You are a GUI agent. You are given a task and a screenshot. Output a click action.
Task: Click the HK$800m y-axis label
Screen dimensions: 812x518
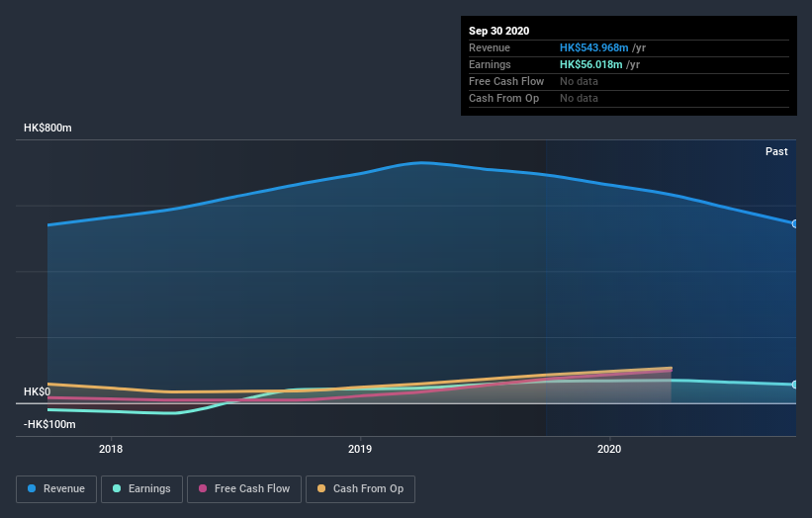point(47,128)
